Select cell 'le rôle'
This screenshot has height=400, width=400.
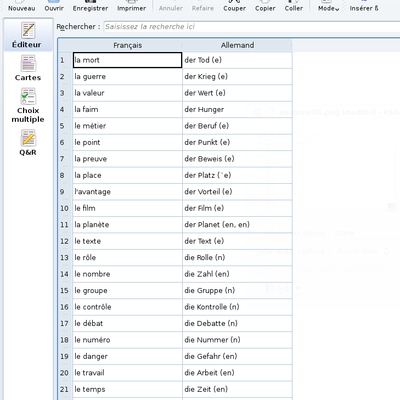click(127, 258)
